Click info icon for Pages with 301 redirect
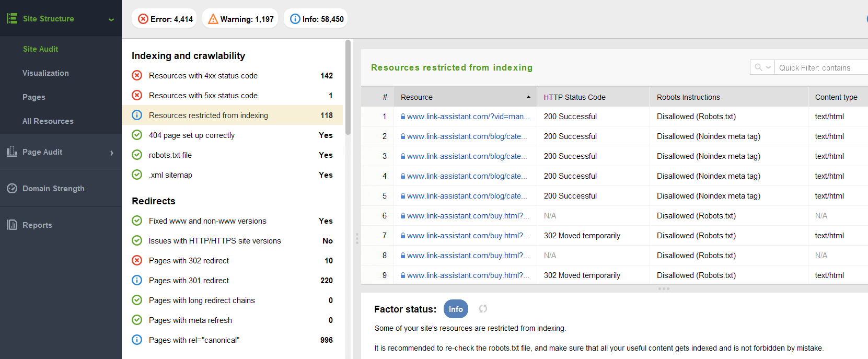The image size is (868, 359). coord(137,280)
